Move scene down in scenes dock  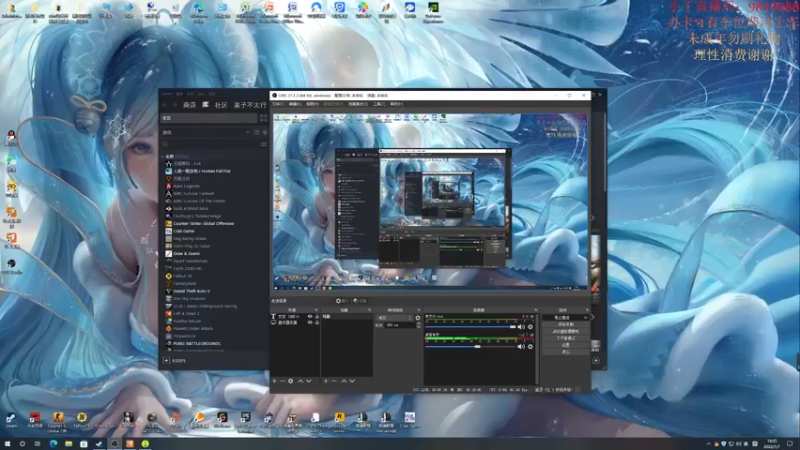352,381
